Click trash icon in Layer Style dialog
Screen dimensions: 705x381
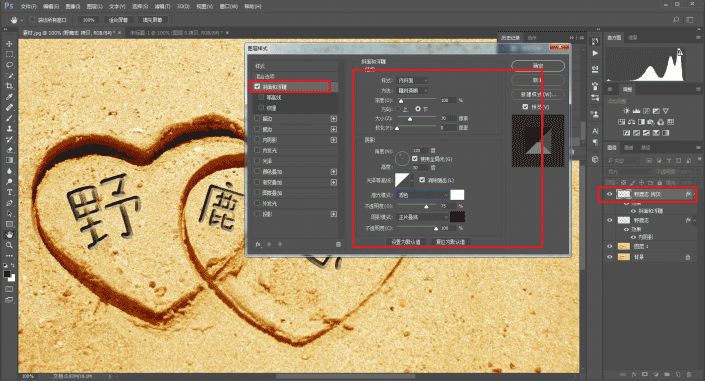[x=338, y=244]
